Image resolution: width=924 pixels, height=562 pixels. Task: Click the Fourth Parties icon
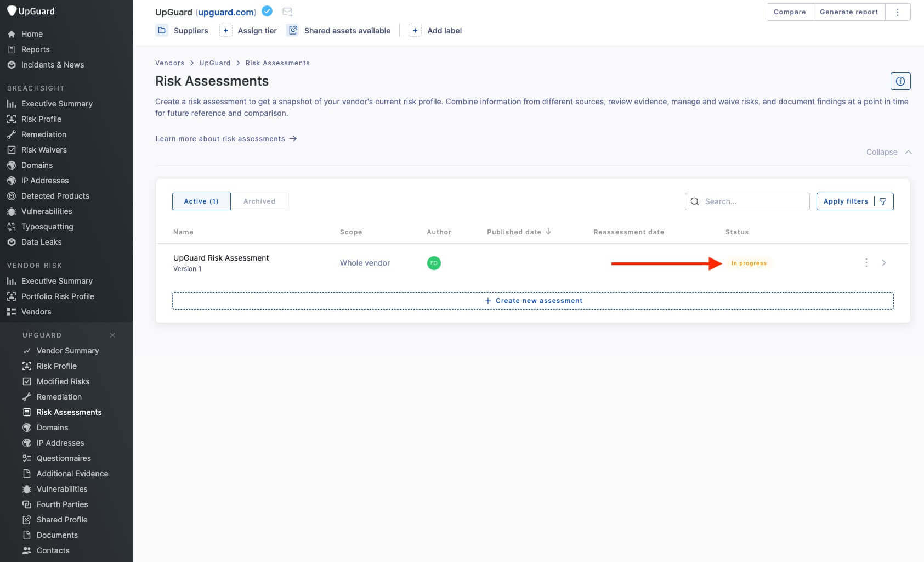click(26, 504)
